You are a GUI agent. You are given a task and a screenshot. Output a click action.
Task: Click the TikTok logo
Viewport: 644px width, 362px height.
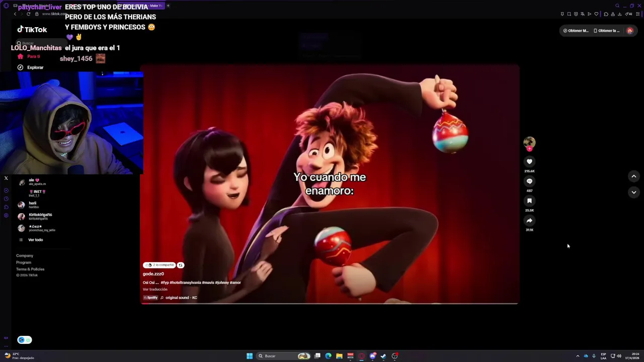click(x=32, y=30)
